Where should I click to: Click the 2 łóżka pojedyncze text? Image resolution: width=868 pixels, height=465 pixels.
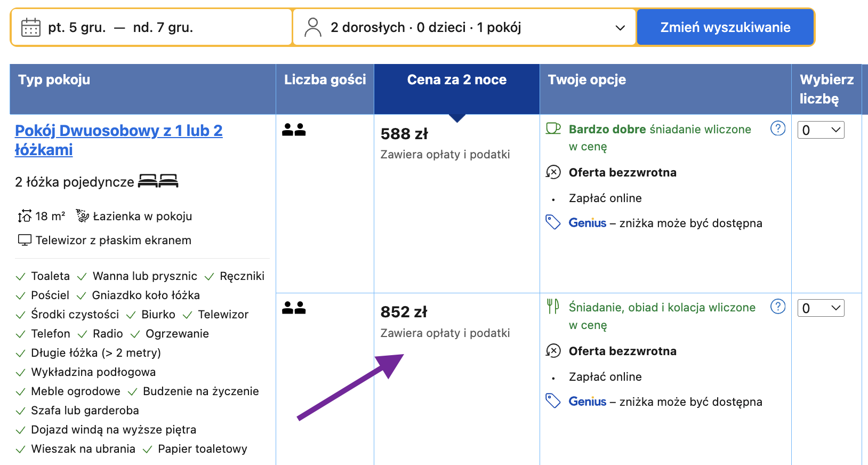click(x=75, y=182)
